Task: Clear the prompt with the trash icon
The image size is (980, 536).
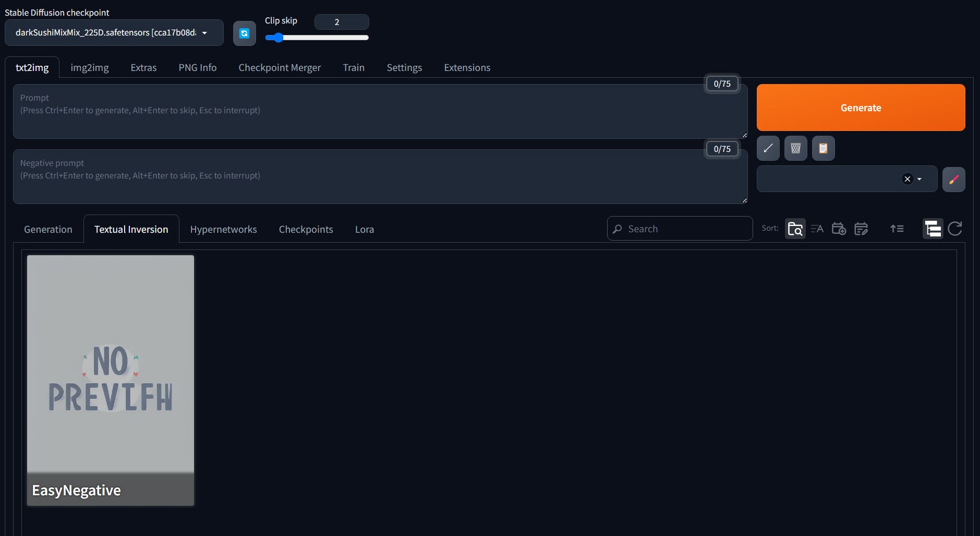Action: click(795, 148)
